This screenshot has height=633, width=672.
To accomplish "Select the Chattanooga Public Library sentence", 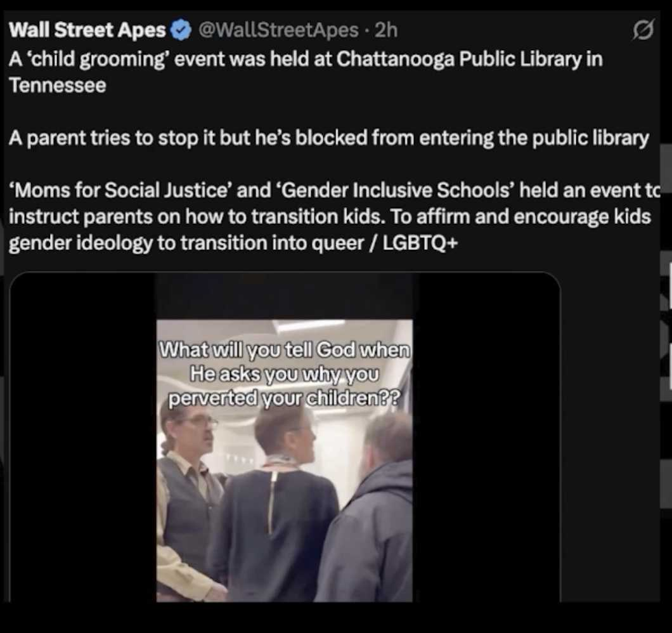I will tap(306, 72).
